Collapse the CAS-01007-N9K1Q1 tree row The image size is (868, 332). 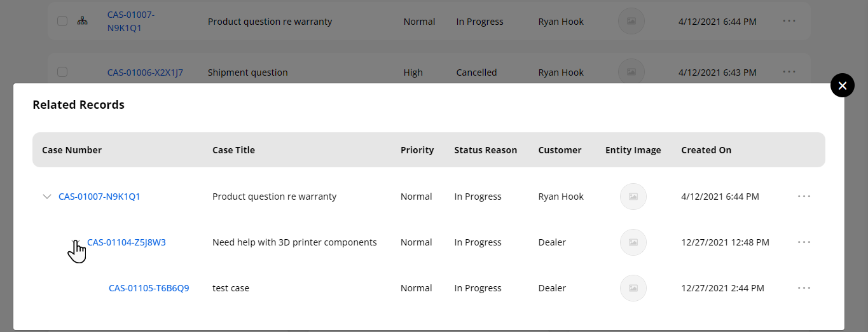click(46, 197)
